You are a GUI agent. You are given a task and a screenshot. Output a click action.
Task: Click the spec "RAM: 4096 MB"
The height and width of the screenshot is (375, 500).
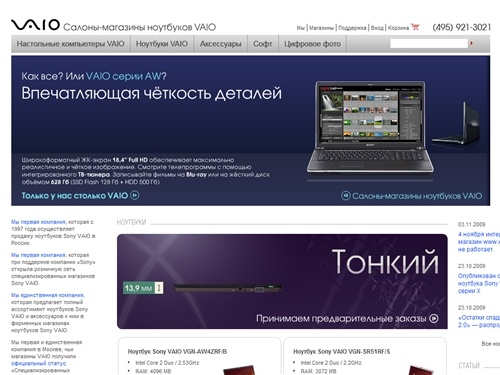[153, 371]
